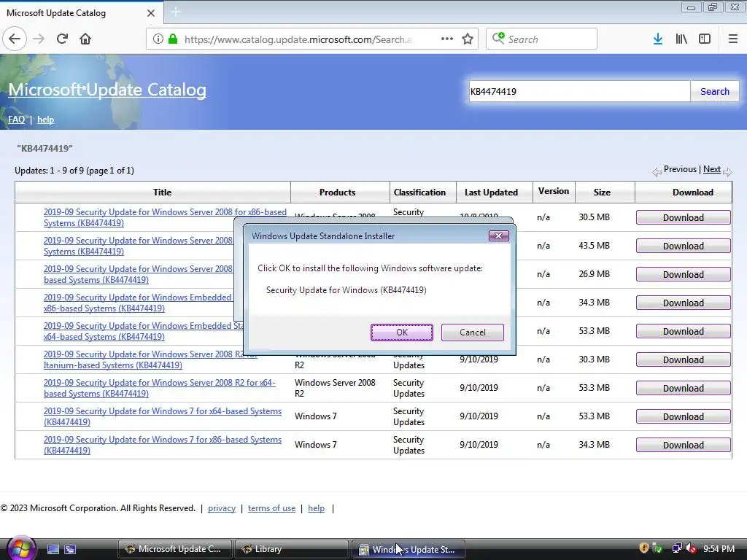The image size is (747, 560).
Task: Download the 30.3 MB Itanium-based update
Action: coord(683,359)
